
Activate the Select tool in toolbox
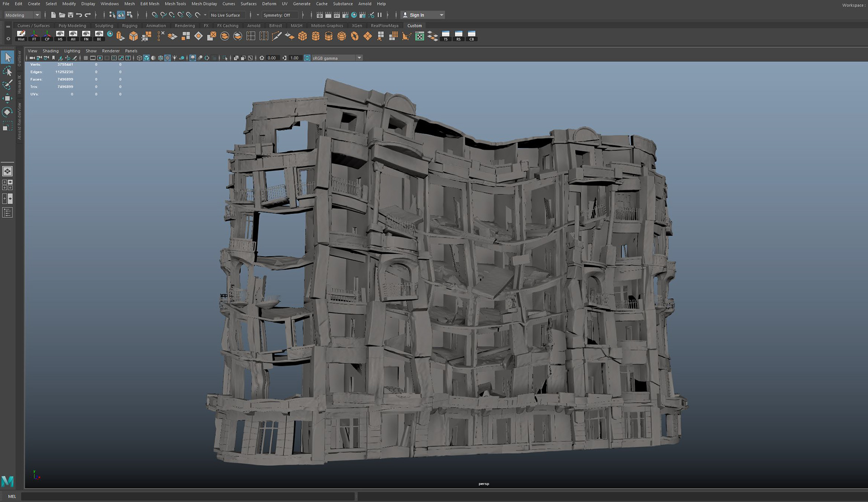coord(7,57)
